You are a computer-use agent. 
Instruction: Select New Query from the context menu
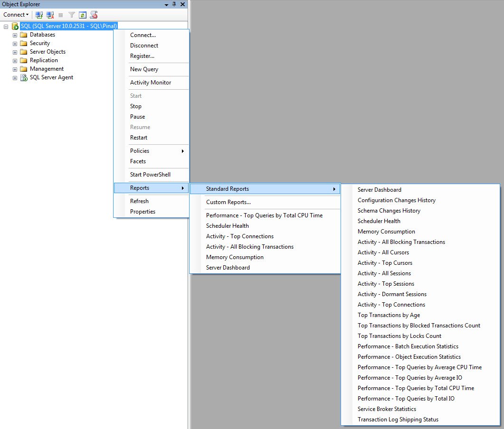pyautogui.click(x=152, y=69)
